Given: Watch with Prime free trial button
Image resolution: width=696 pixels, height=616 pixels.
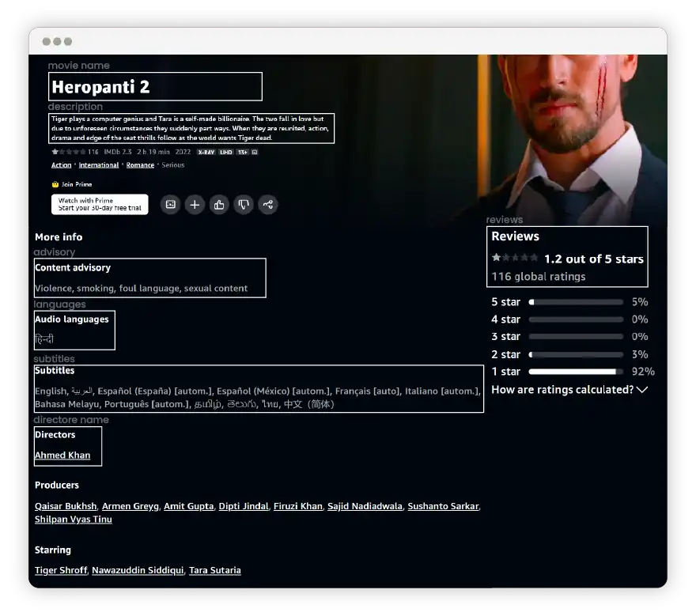Looking at the screenshot, I should point(100,204).
